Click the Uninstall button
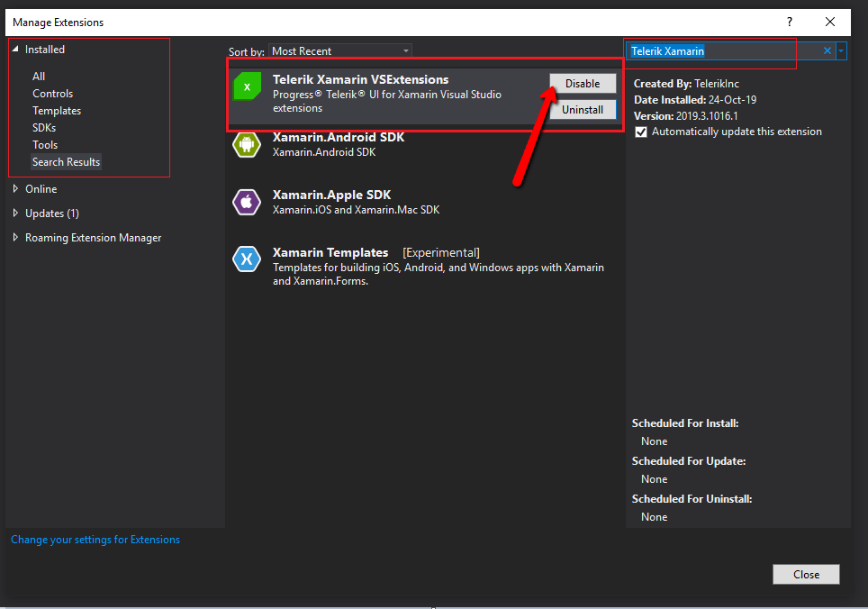The image size is (868, 609). pos(583,109)
